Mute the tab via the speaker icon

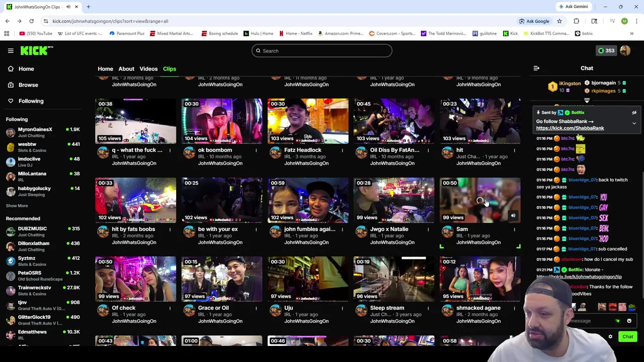pyautogui.click(x=68, y=7)
